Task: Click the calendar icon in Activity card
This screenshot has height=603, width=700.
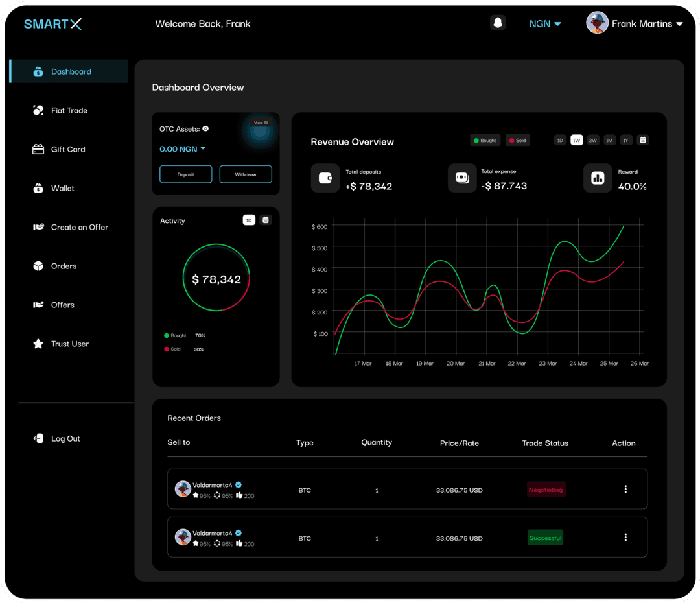Action: [265, 220]
